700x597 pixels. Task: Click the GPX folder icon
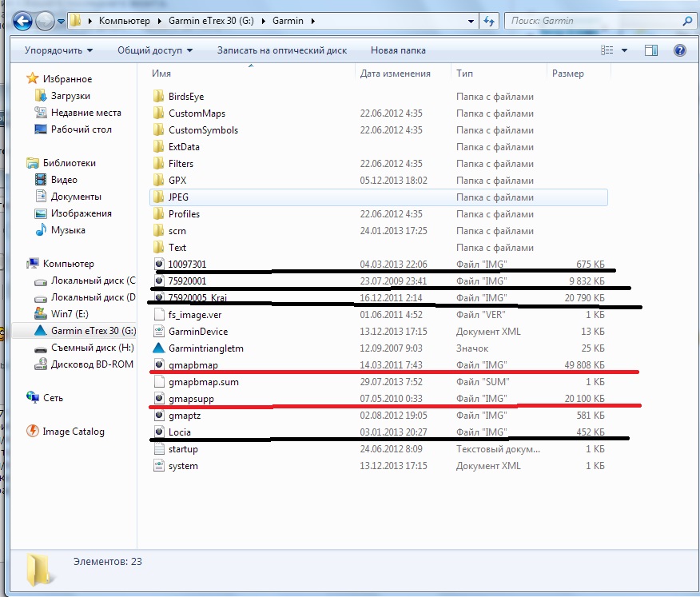tap(158, 181)
